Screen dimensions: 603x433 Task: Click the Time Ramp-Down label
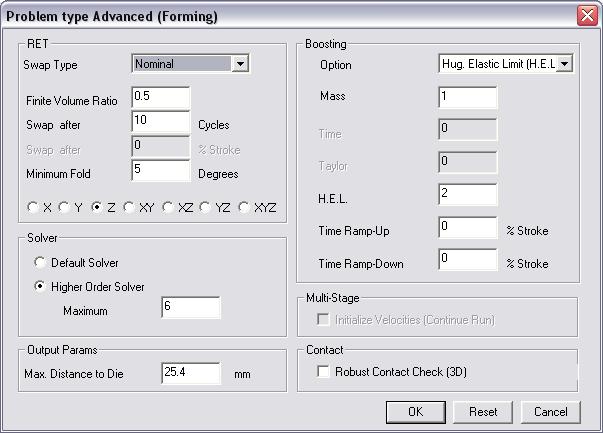pyautogui.click(x=361, y=264)
